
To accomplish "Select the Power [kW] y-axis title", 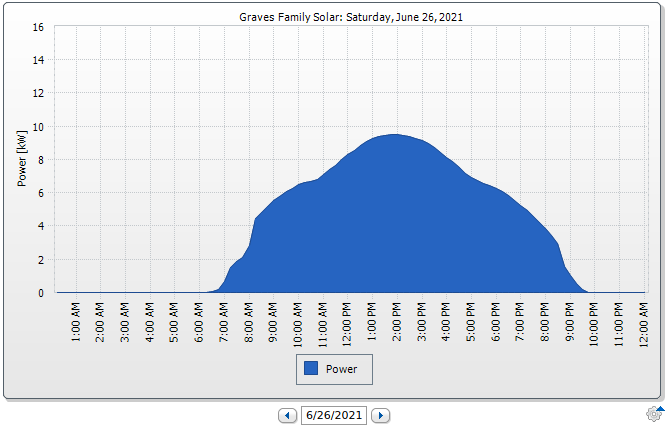I will pyautogui.click(x=23, y=160).
